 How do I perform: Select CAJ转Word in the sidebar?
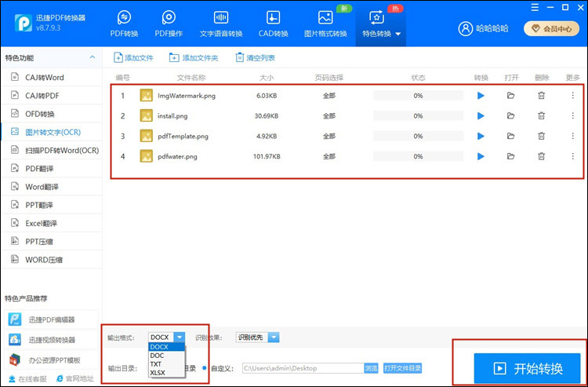coord(52,78)
